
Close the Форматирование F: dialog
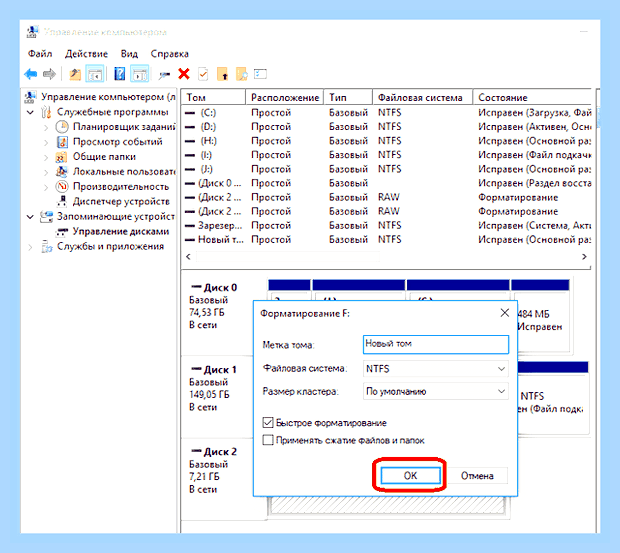pos(505,313)
